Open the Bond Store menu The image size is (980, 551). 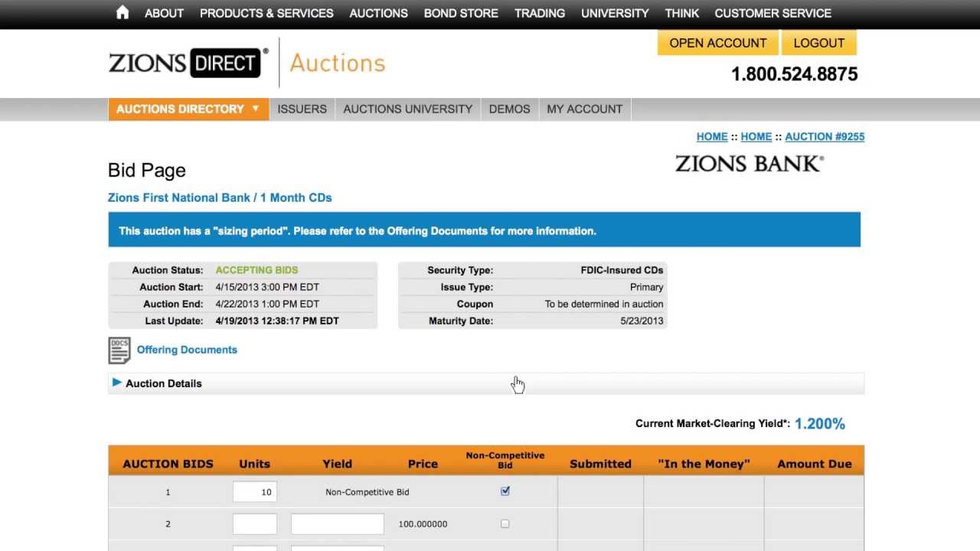point(461,13)
